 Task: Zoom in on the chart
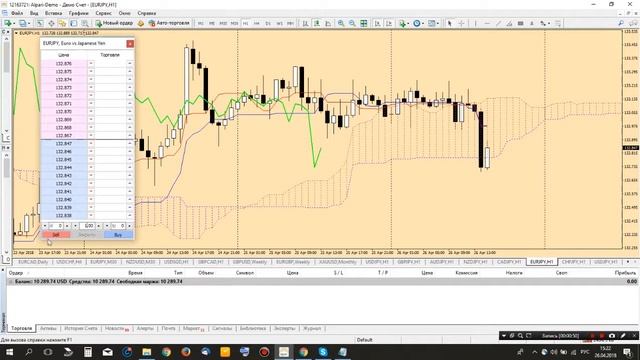coord(341,23)
